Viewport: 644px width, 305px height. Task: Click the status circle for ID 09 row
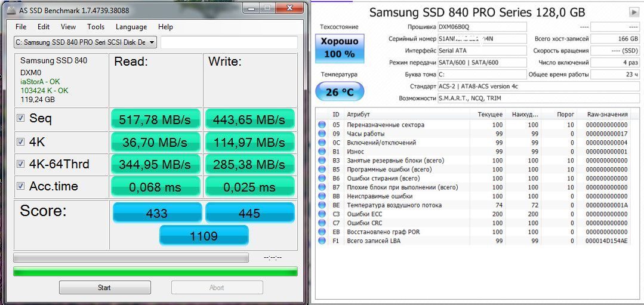322,134
